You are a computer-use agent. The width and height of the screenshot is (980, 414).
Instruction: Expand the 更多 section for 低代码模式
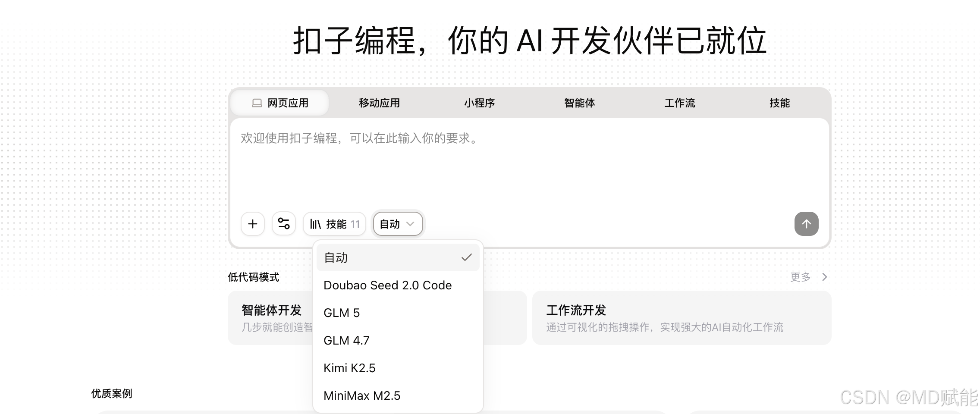(801, 277)
